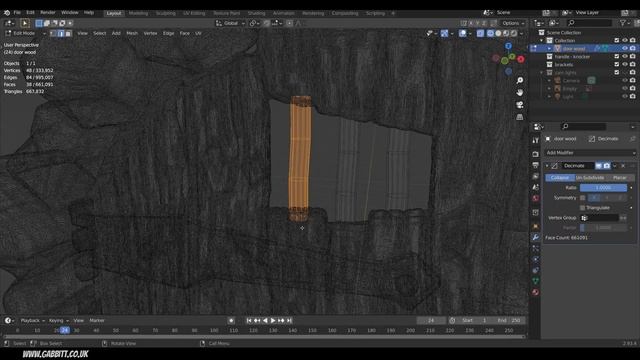The height and width of the screenshot is (360, 640).
Task: Click the pan hand viewport gizmo
Action: [x=520, y=93]
